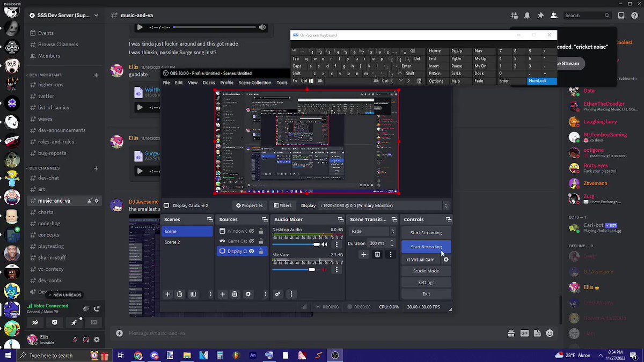The image size is (644, 362).
Task: Open source properties gear in Sources dock
Action: pos(248,294)
